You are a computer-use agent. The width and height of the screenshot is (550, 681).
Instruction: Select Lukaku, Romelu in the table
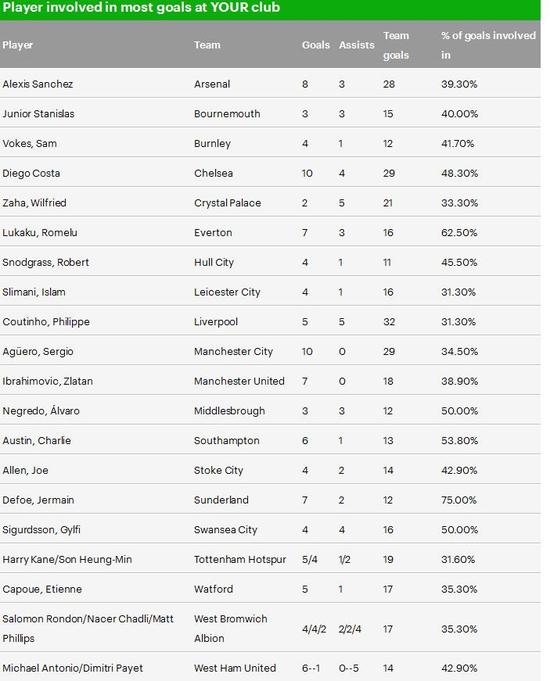40,233
